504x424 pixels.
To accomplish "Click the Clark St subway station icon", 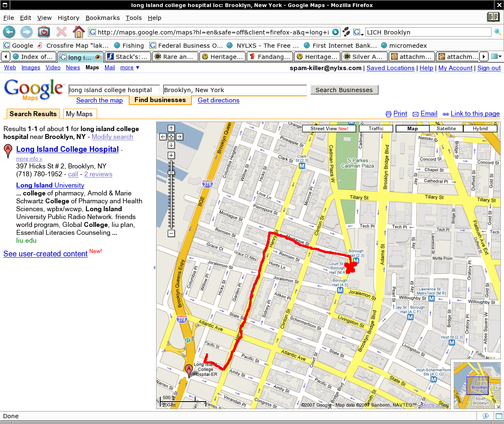I will point(302,166).
